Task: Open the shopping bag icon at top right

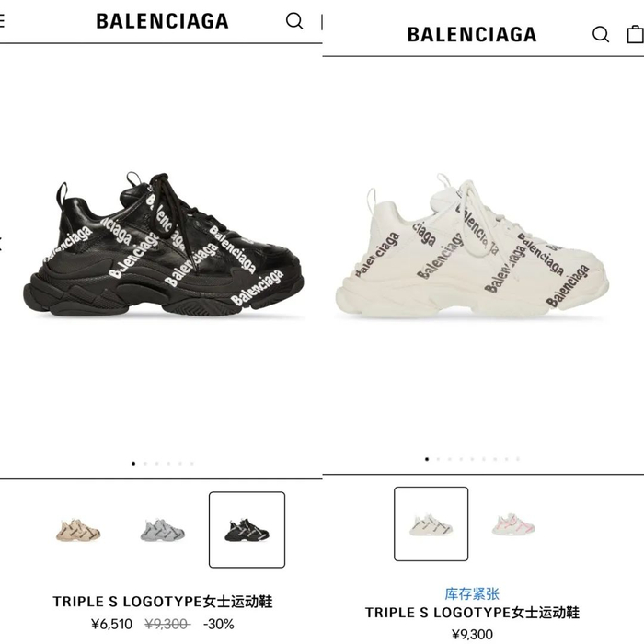Action: pyautogui.click(x=635, y=35)
